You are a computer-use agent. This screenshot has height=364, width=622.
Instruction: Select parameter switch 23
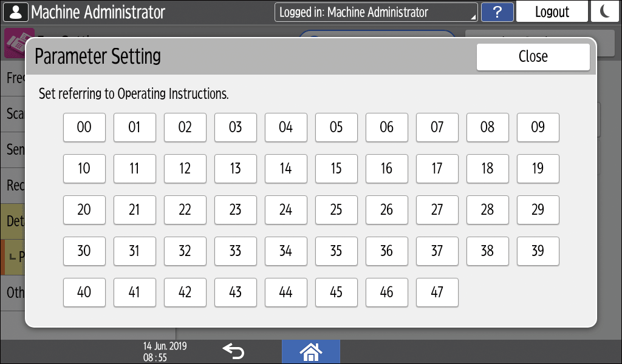236,210
